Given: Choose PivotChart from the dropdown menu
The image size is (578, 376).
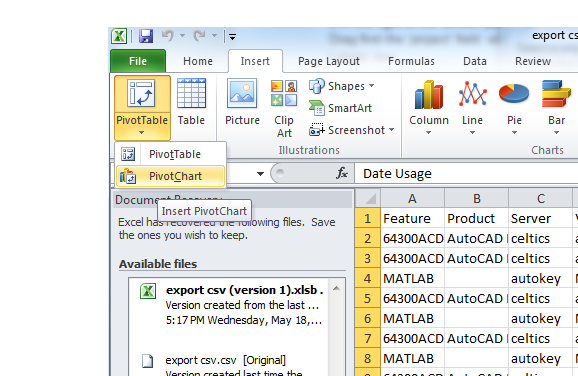Looking at the screenshot, I should (x=171, y=176).
